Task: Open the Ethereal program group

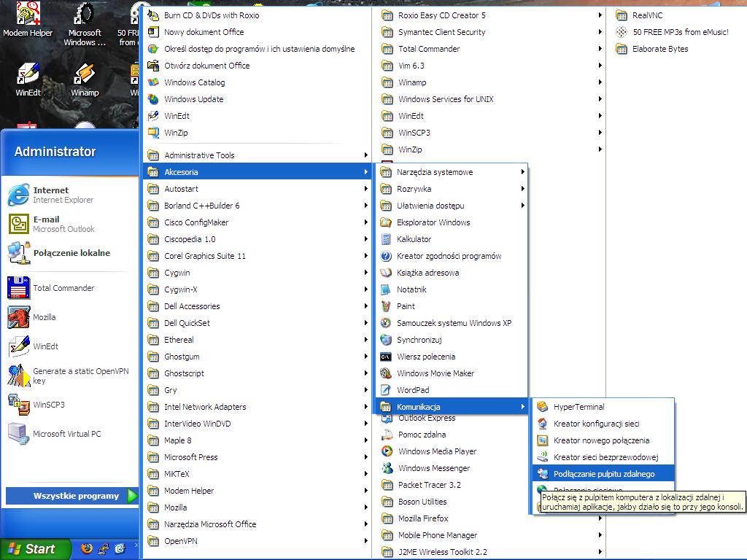Action: tap(257, 340)
